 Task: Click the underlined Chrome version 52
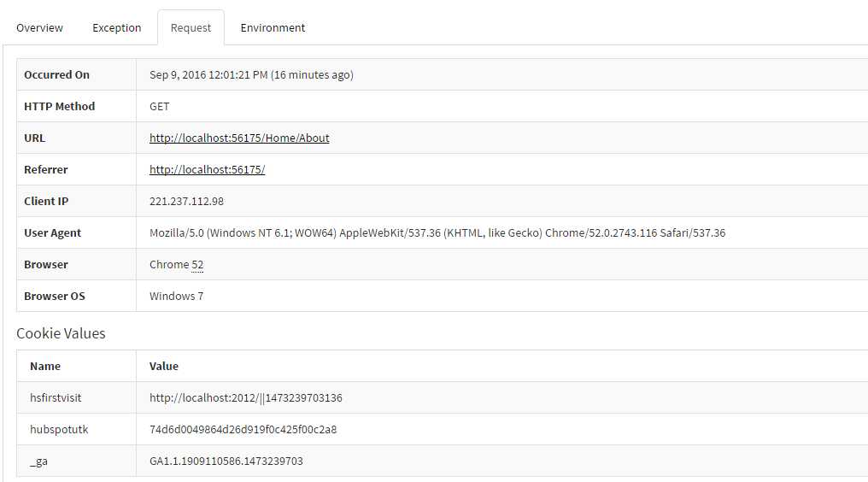(x=197, y=265)
